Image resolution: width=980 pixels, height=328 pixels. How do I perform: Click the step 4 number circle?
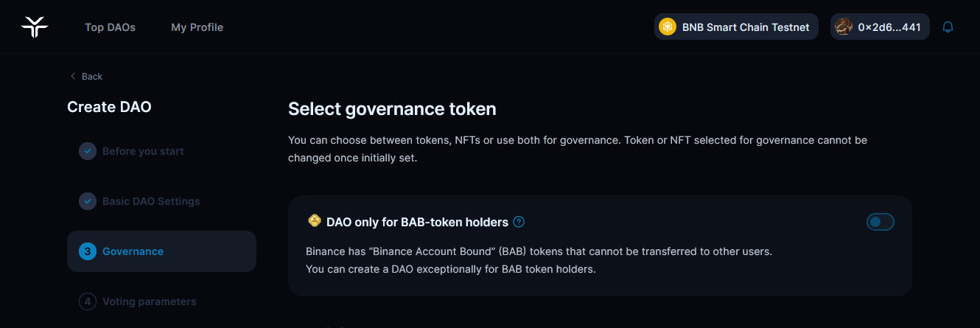pyautogui.click(x=88, y=301)
